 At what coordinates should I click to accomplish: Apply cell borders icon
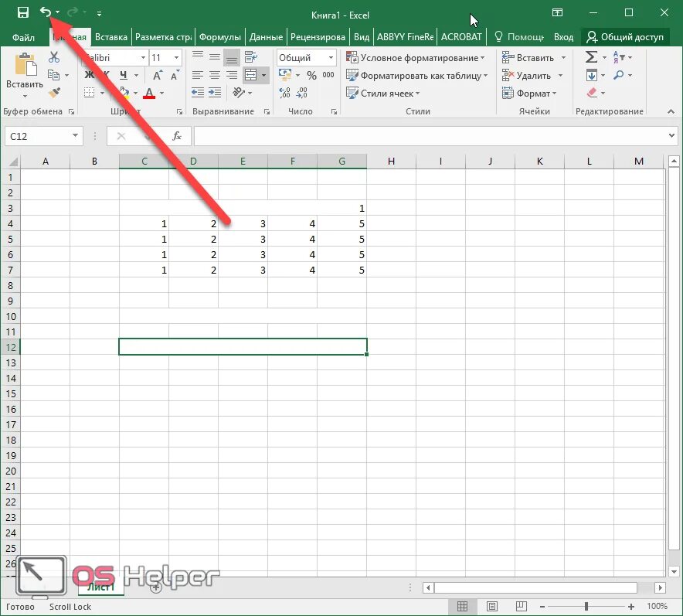tap(90, 92)
